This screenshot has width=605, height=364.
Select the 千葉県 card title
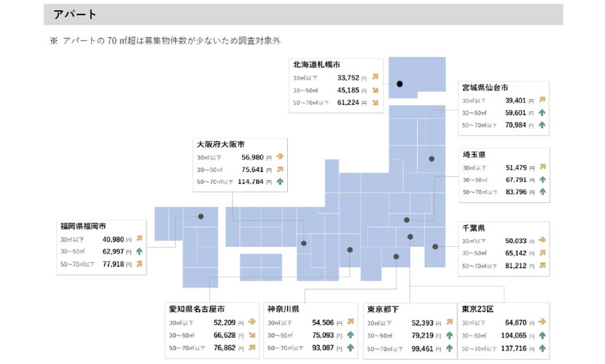coord(473,228)
